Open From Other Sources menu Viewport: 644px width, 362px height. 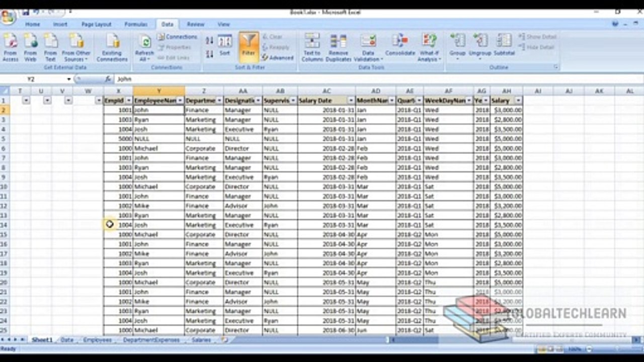[76, 48]
